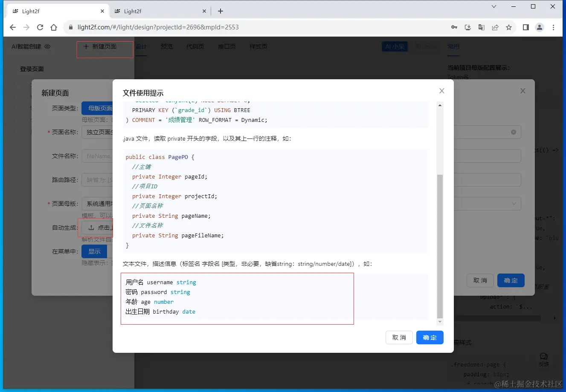Open a new browser tab
The image size is (566, 392).
tap(221, 11)
